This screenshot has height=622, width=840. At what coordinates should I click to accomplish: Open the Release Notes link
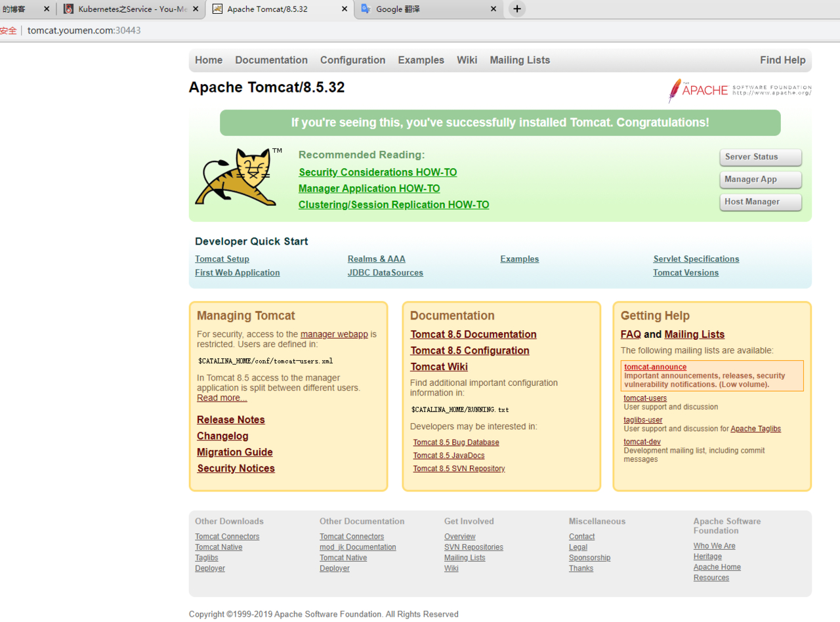click(231, 420)
